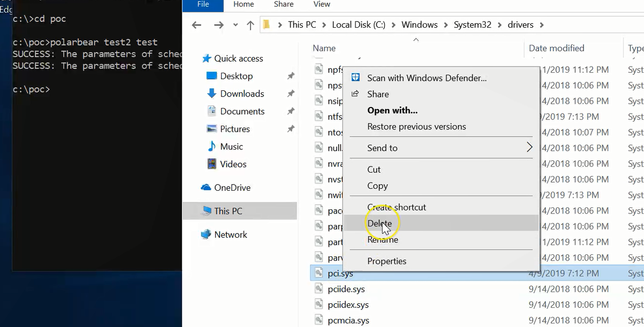Click the Music note icon in sidebar

coord(212,146)
